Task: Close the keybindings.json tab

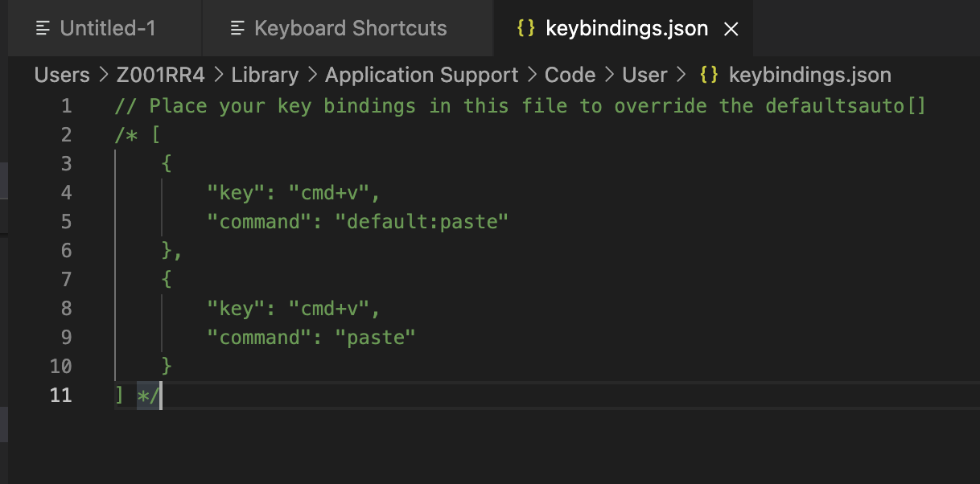Action: point(730,28)
